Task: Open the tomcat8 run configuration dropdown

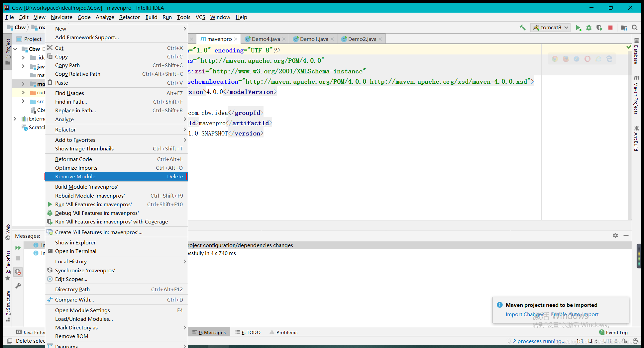Action: [x=550, y=28]
